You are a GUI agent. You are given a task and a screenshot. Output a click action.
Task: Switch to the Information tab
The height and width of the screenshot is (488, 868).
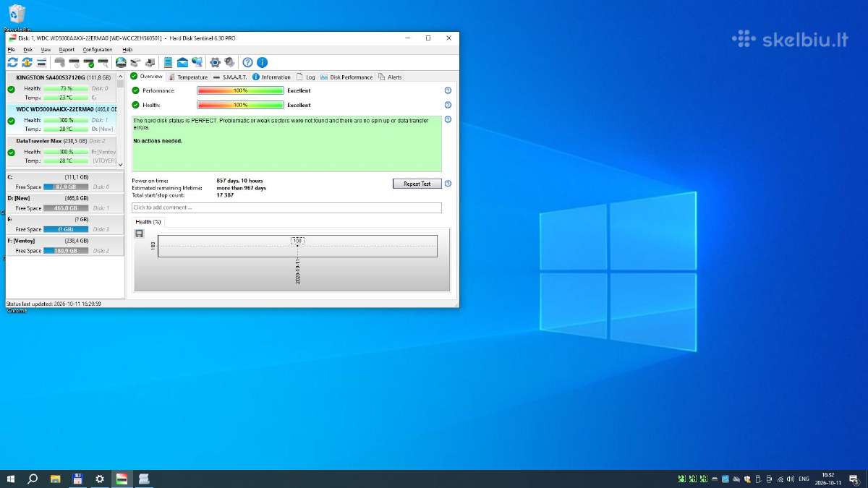coord(271,77)
